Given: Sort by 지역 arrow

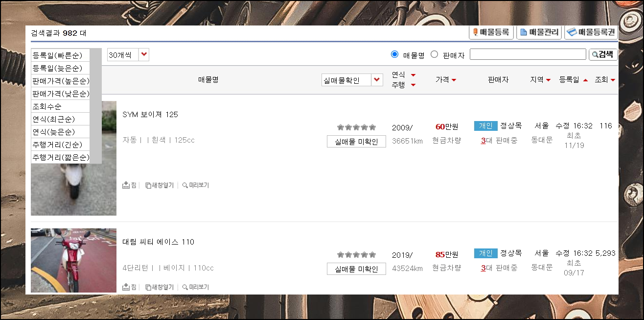Looking at the screenshot, I should (x=548, y=80).
